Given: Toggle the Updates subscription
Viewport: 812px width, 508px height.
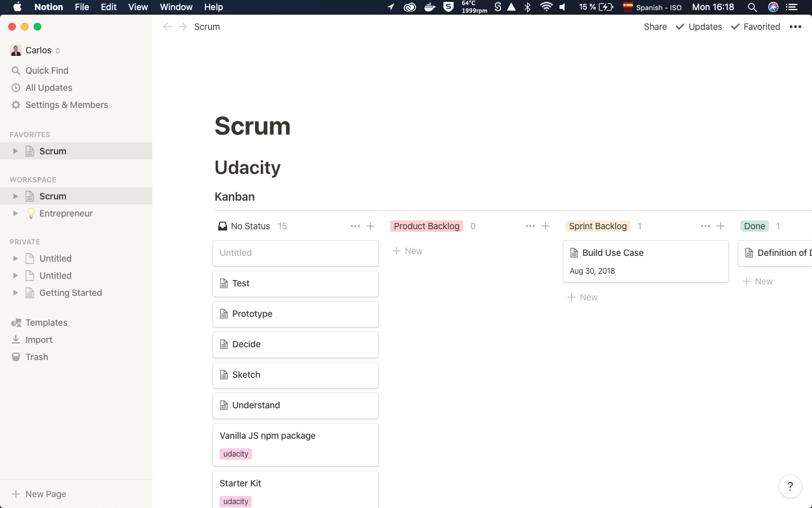Looking at the screenshot, I should pyautogui.click(x=698, y=27).
